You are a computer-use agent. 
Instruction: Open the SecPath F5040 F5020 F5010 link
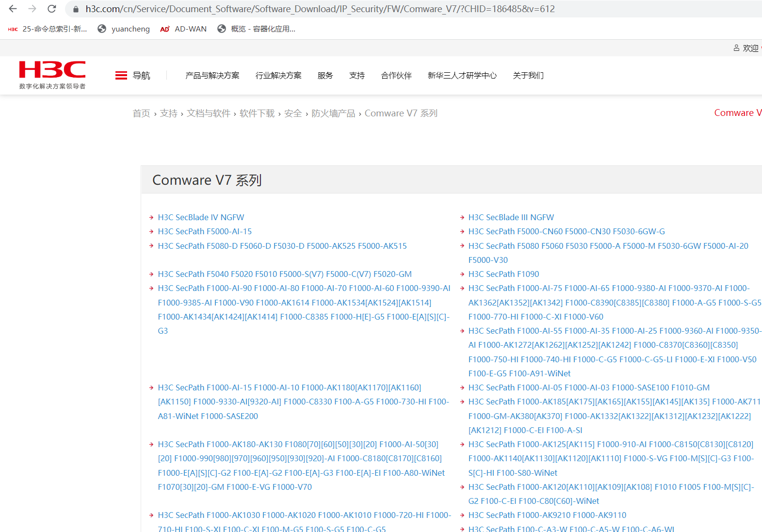[x=285, y=274]
